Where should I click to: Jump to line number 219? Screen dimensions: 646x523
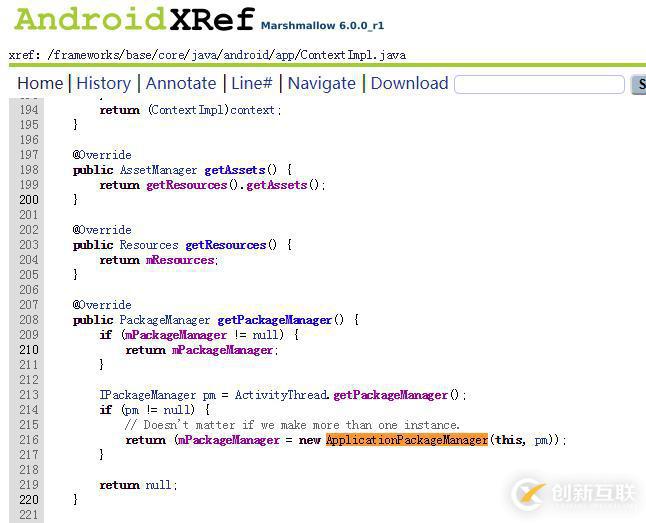pyautogui.click(x=29, y=485)
